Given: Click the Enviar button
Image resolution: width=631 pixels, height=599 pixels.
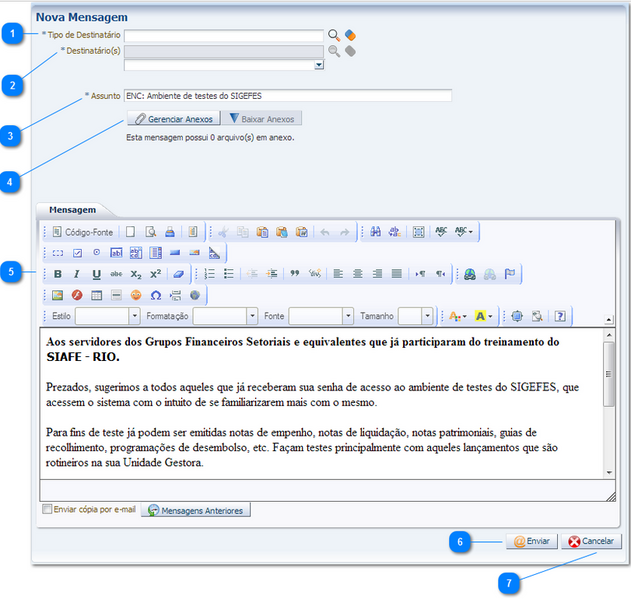Looking at the screenshot, I should 530,541.
